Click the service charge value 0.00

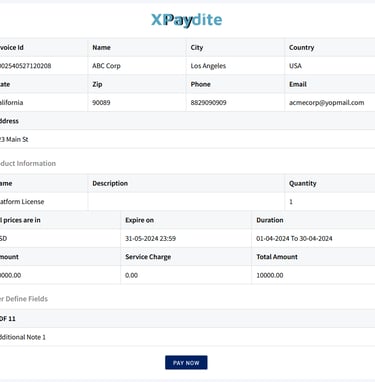tap(131, 275)
